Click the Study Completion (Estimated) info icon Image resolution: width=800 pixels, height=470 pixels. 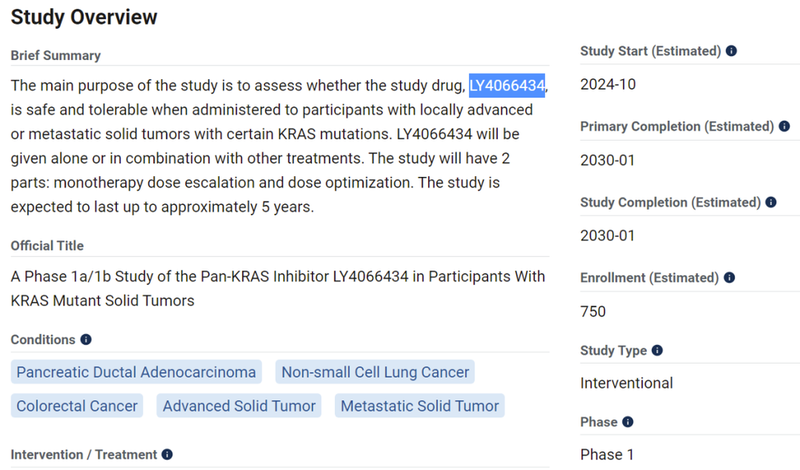[x=771, y=203]
